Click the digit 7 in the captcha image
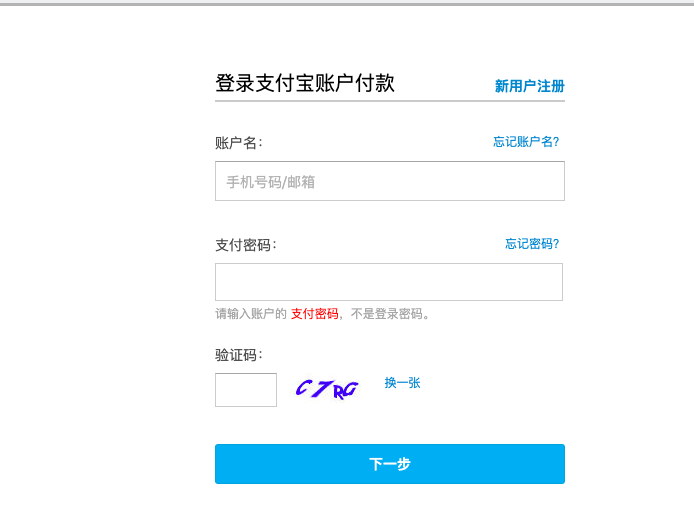Screen dimensions: 694x517 tap(322, 388)
